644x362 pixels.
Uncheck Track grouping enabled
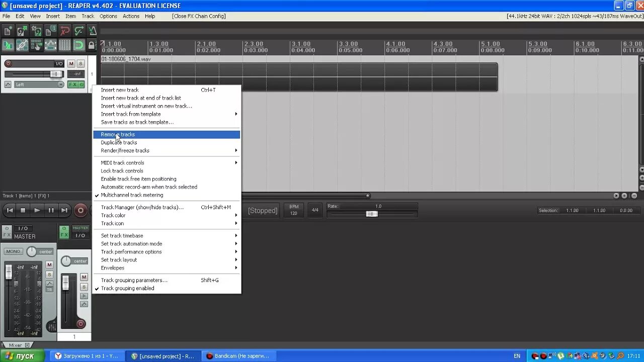tap(167, 288)
